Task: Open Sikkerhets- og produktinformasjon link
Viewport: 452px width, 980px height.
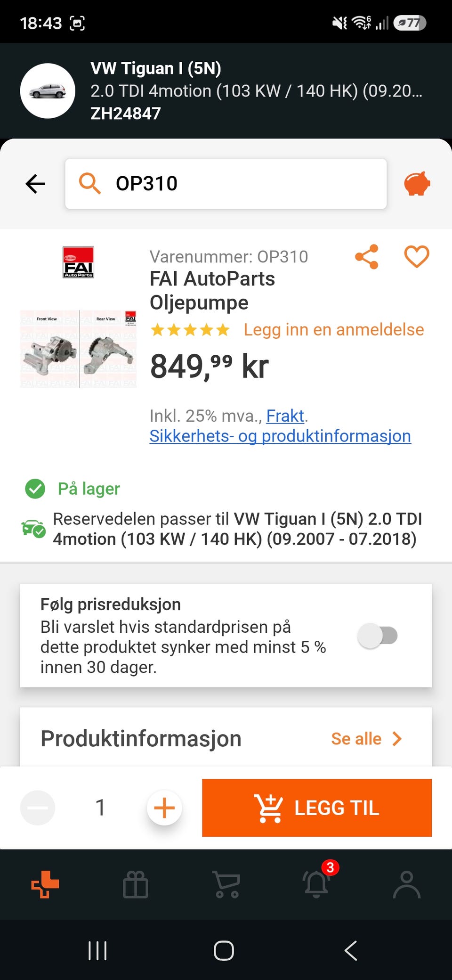Action: click(x=280, y=436)
